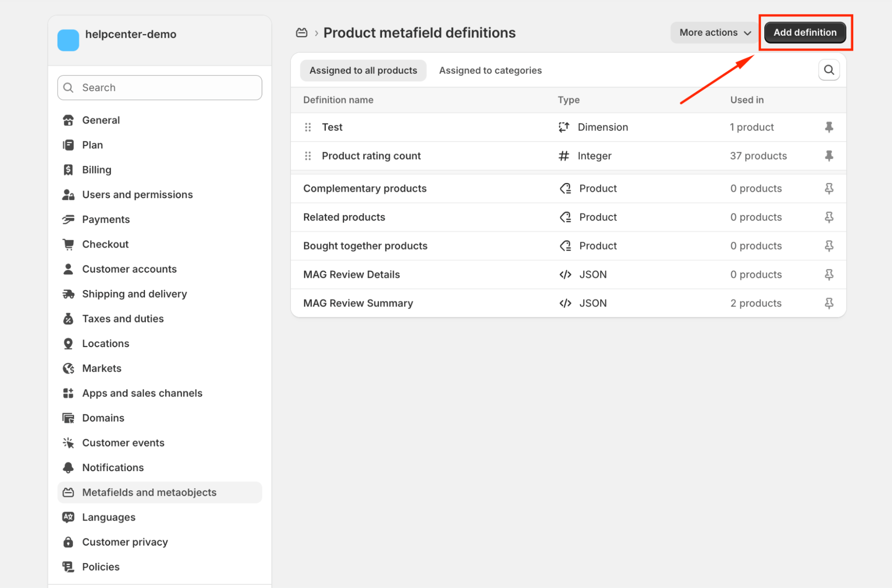
Task: Open the More actions dropdown
Action: 715,33
